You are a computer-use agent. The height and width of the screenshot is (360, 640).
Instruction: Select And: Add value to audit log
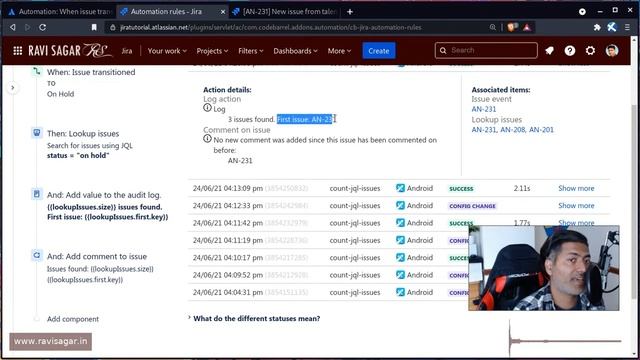click(104, 195)
